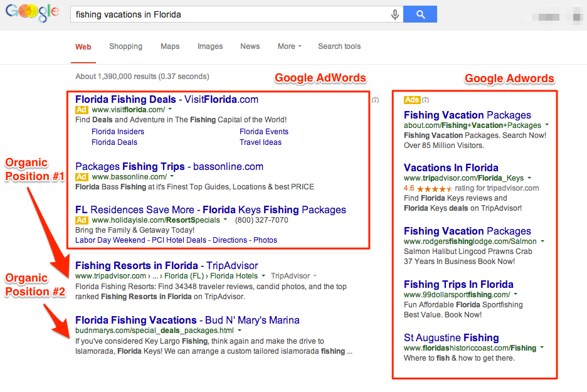The image size is (587, 392).
Task: Open St Augustine Fishing sidebar ad
Action: click(451, 337)
